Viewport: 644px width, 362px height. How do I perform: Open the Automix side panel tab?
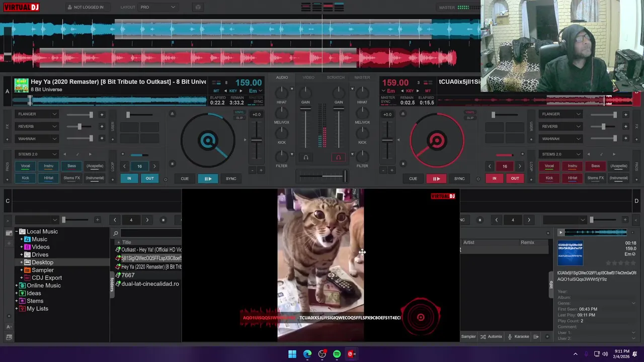(491, 336)
